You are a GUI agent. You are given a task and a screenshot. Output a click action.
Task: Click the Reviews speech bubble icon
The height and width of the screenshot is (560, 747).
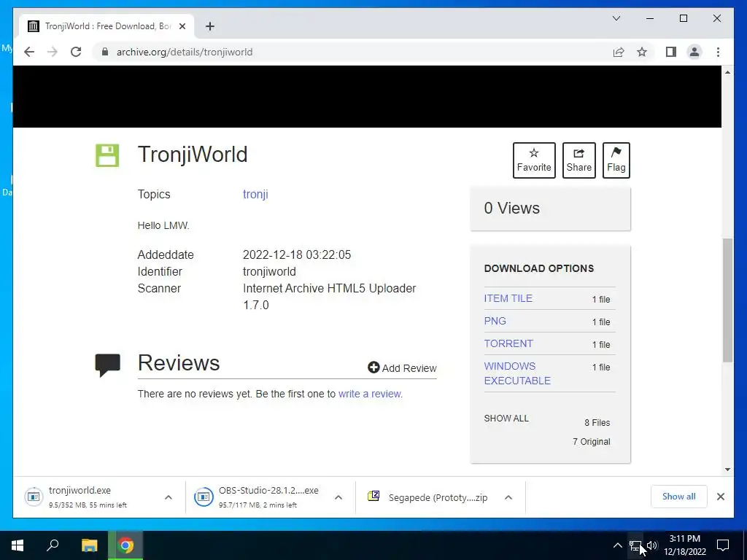coord(108,365)
